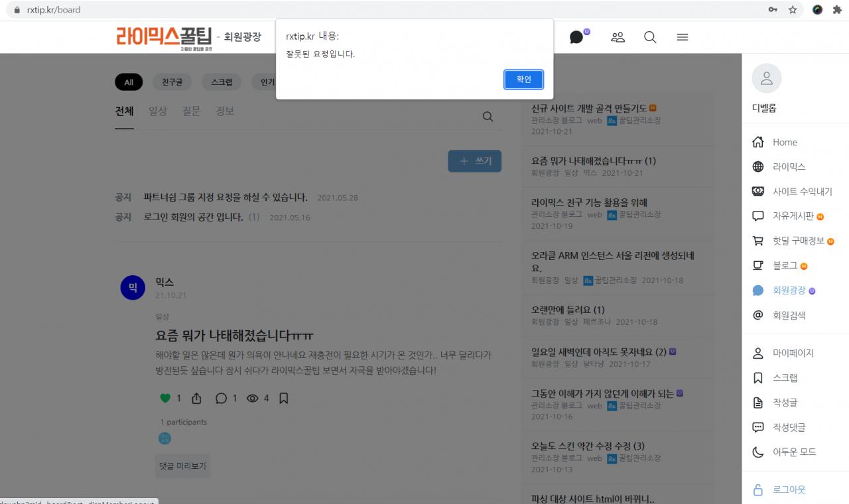The image size is (849, 504).
Task: Switch to the 일상 tab
Action: [158, 111]
